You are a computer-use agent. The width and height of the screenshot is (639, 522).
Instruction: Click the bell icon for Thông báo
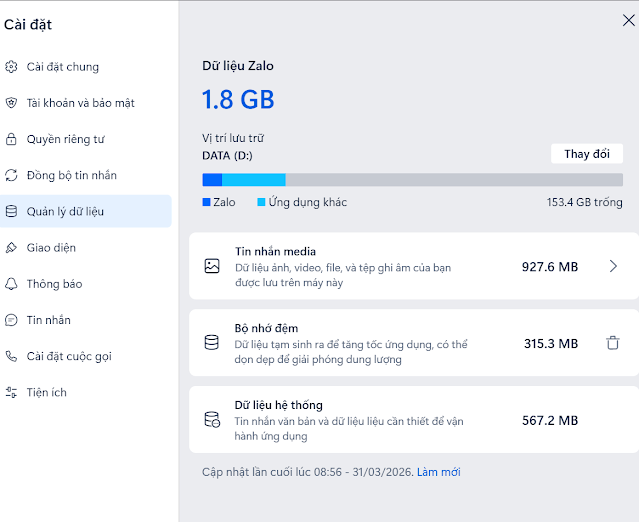11,284
